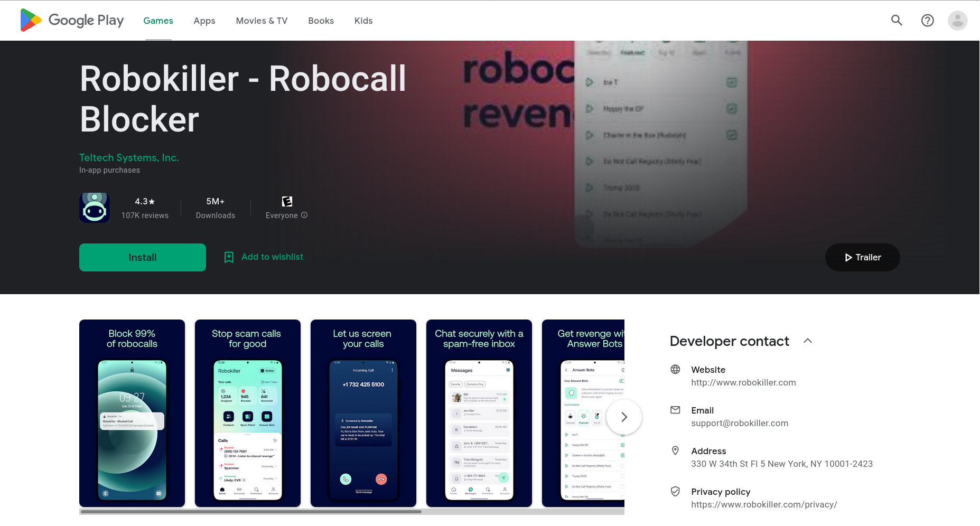Click the 107K reviews text
980x526 pixels.
(145, 215)
